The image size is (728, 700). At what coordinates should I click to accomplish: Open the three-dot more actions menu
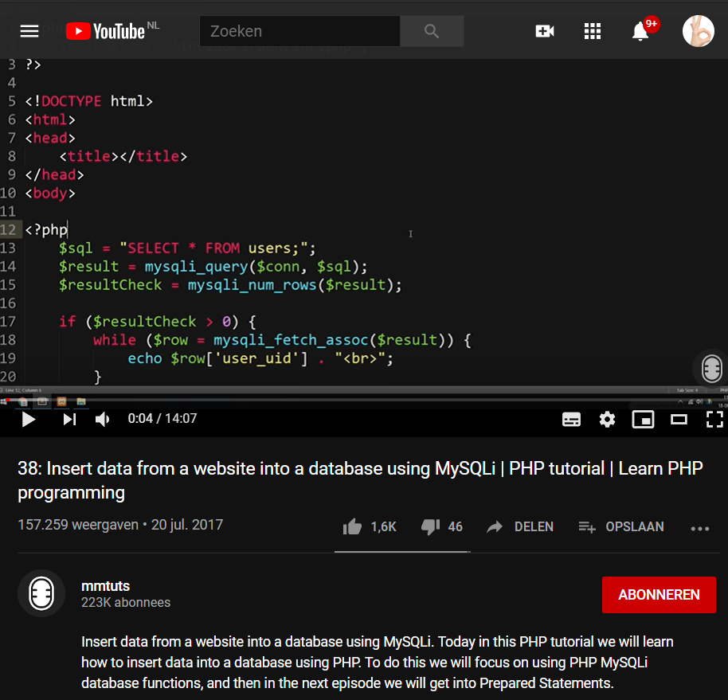pyautogui.click(x=700, y=528)
